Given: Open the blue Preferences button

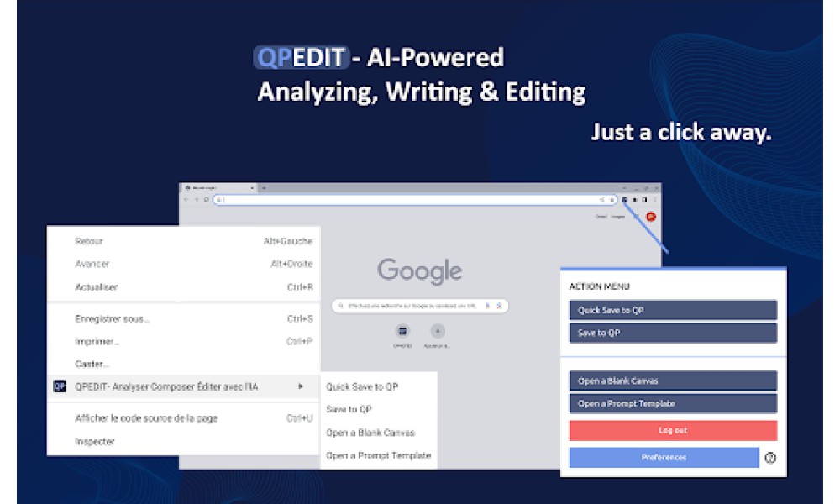Looking at the screenshot, I should [664, 458].
